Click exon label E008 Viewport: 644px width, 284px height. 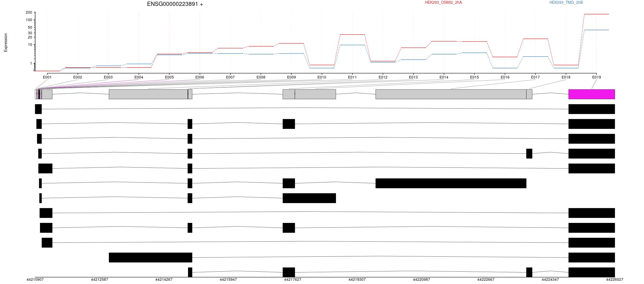(x=261, y=77)
